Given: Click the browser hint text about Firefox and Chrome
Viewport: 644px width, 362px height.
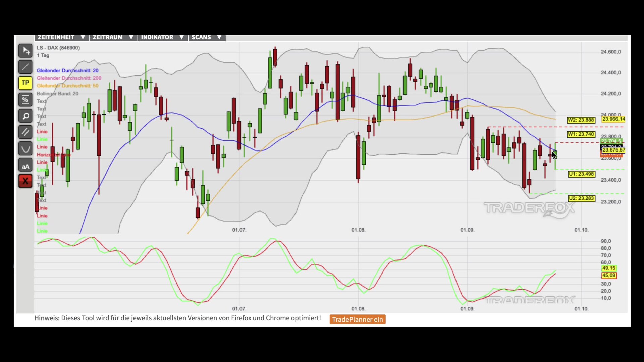Looking at the screenshot, I should point(177,318).
